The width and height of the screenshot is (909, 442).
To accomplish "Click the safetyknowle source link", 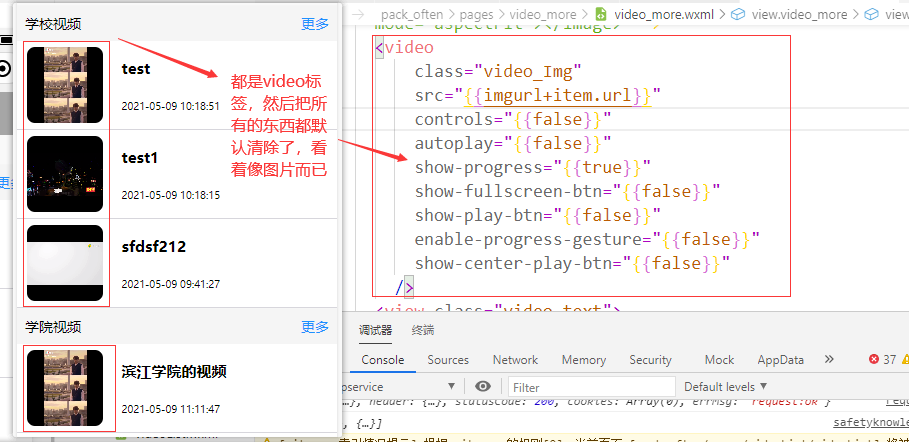I will (x=871, y=423).
